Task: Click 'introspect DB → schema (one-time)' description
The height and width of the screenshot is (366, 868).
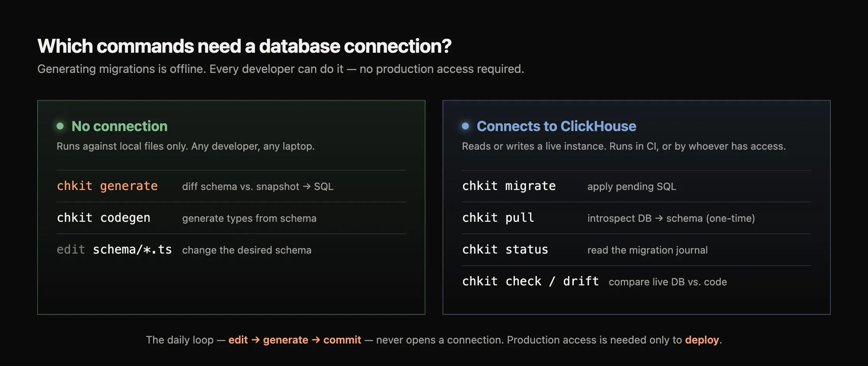Action: coord(671,218)
